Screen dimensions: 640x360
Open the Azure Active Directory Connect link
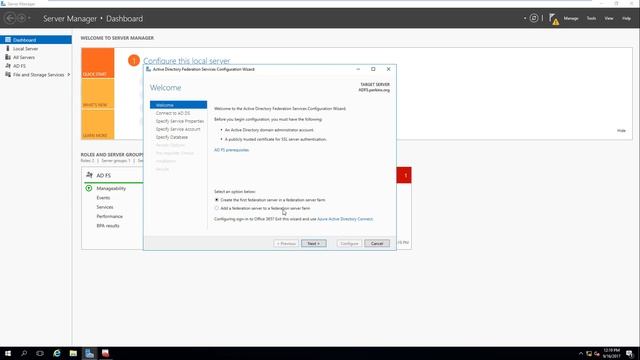click(345, 219)
